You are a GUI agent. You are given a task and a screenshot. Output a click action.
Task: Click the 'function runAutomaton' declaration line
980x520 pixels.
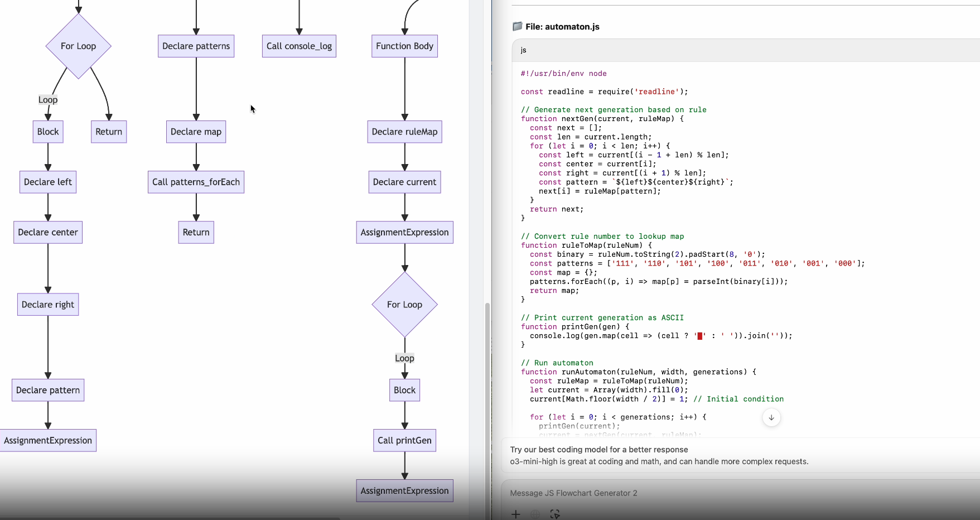tap(639, 372)
